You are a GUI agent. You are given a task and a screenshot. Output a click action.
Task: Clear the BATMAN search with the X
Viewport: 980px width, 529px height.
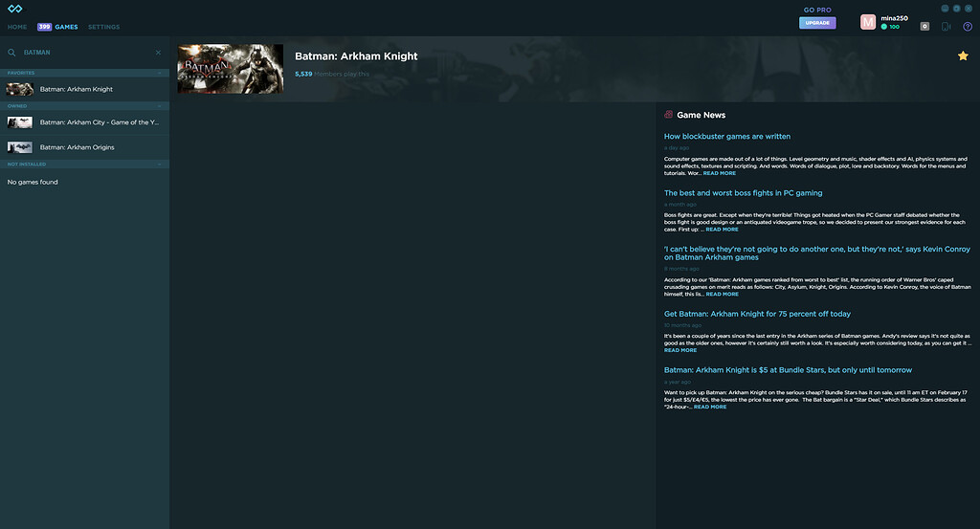(x=159, y=53)
